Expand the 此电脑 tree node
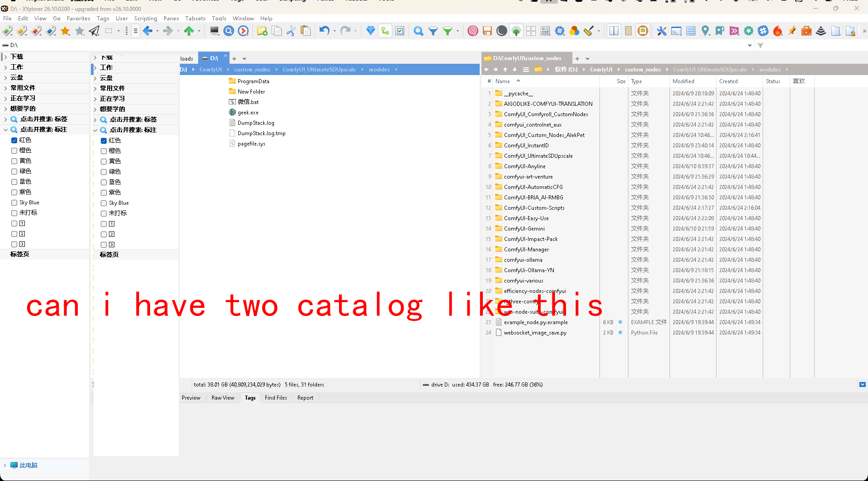The image size is (868, 481). point(5,465)
